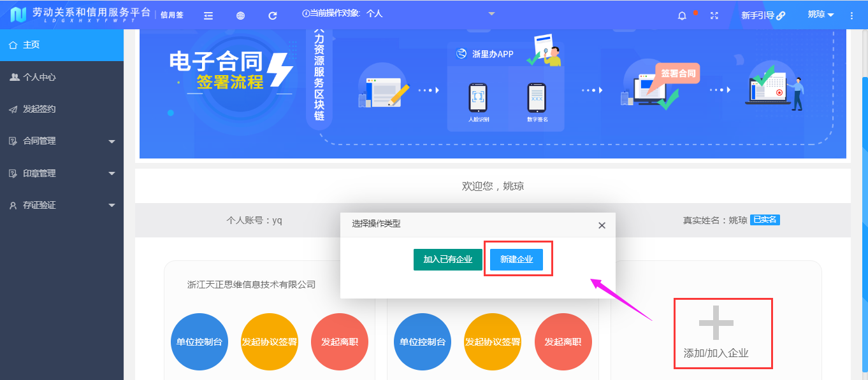Click the refresh icon in header
This screenshot has width=868, height=380.
click(x=273, y=15)
